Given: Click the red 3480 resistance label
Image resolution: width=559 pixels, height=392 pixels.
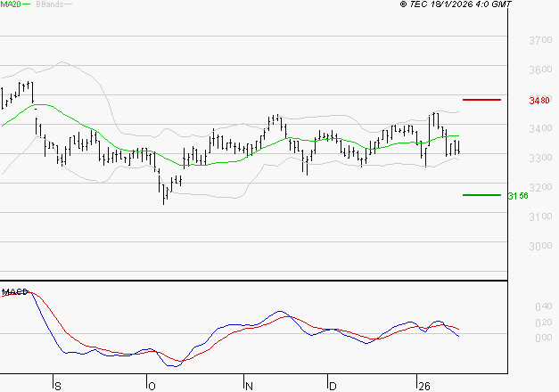Looking at the screenshot, I should (x=539, y=101).
